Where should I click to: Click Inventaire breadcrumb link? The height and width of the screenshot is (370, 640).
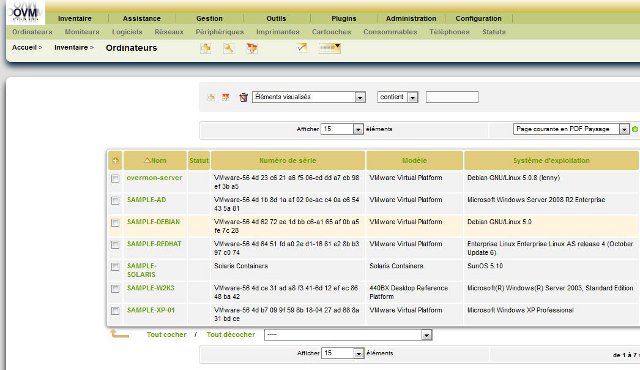(71, 47)
